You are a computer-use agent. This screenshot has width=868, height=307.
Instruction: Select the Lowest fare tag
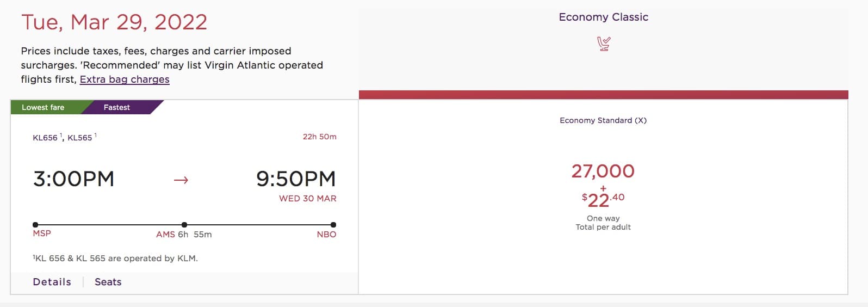[44, 107]
